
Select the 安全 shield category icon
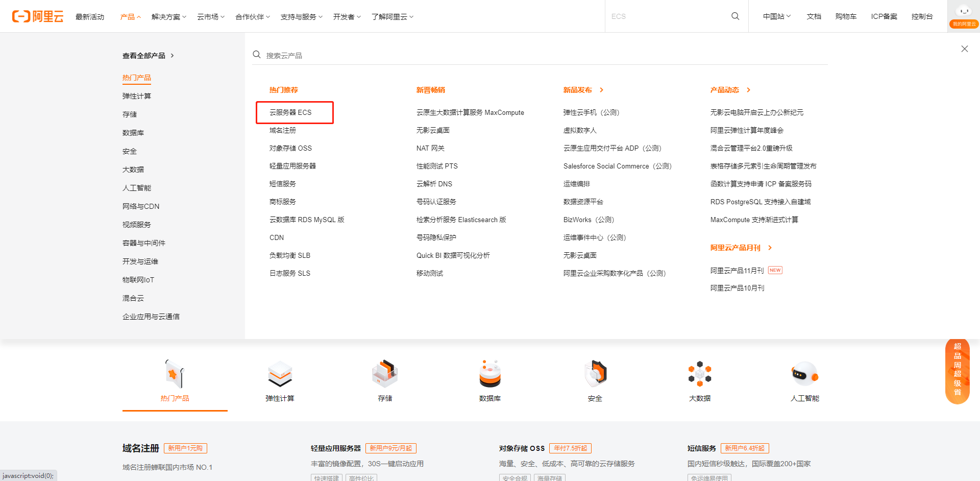(x=595, y=374)
